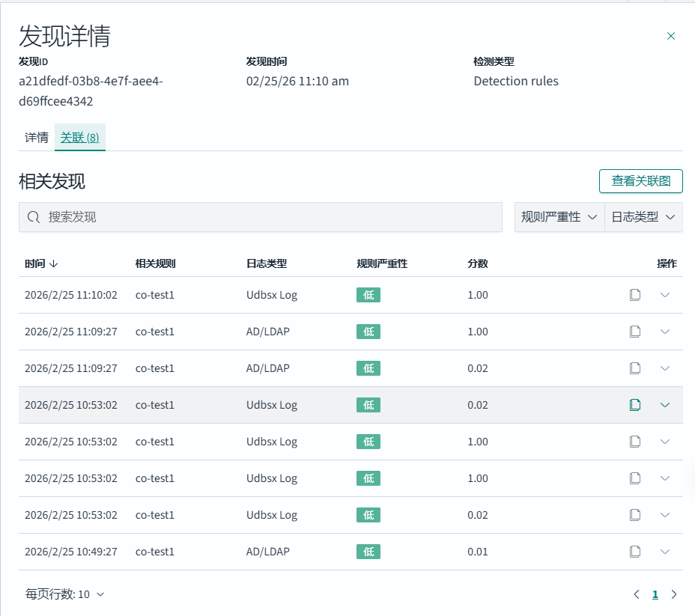This screenshot has width=695, height=616.
Task: Click the document icon for the 11:10:02 finding
Action: tap(635, 295)
